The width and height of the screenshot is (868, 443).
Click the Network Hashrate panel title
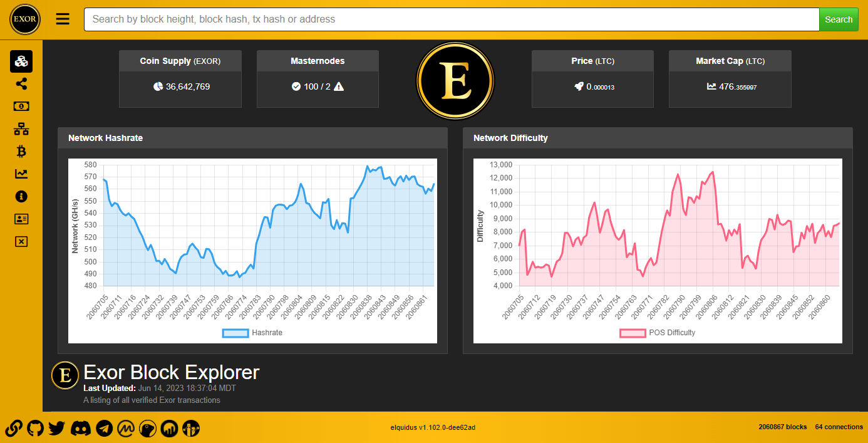105,138
